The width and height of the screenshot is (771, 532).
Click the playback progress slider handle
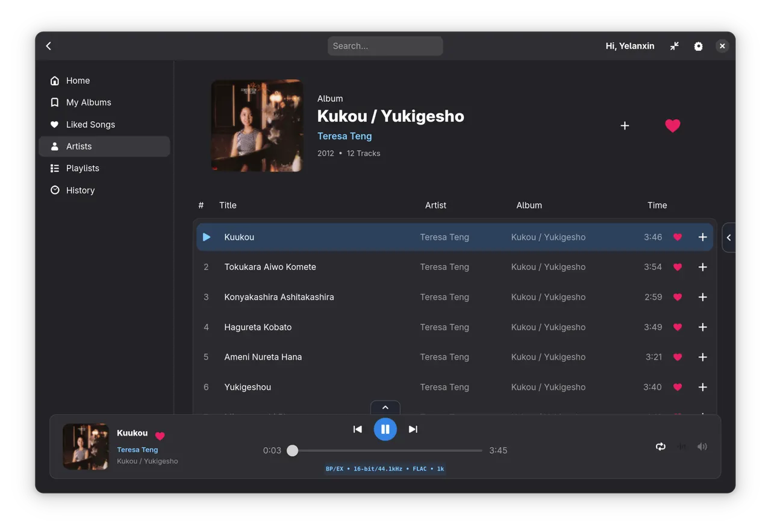coord(293,450)
